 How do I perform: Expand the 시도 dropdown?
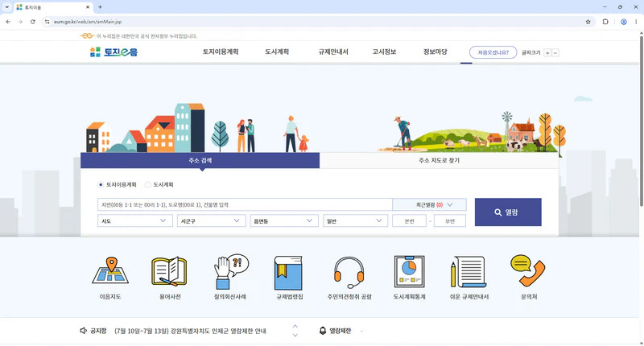(134, 220)
